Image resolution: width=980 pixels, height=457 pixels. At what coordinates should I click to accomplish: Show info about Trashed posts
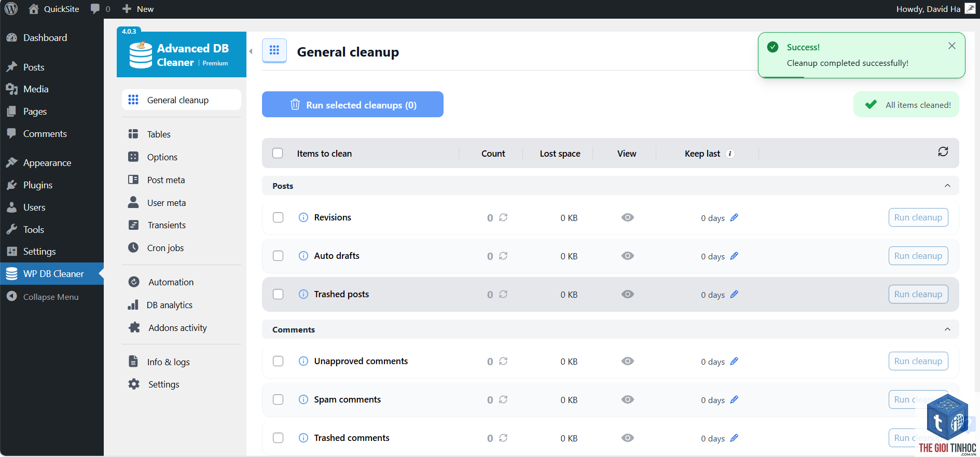(x=303, y=294)
